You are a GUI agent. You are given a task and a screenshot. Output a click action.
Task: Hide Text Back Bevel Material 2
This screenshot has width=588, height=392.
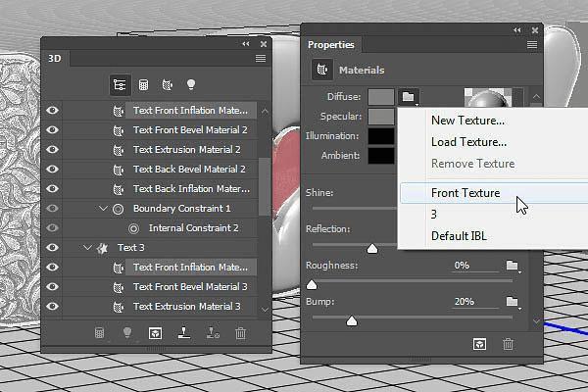coord(53,169)
